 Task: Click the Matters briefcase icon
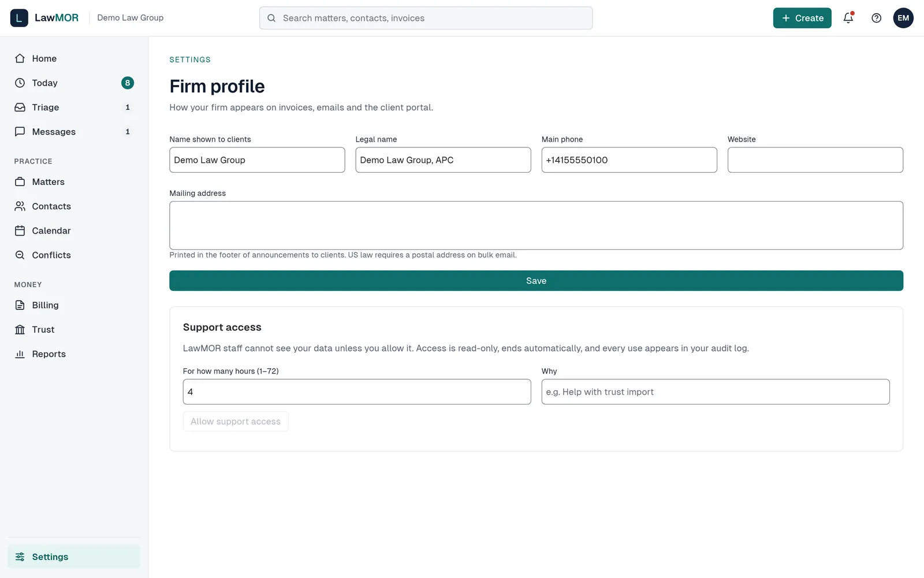(20, 181)
